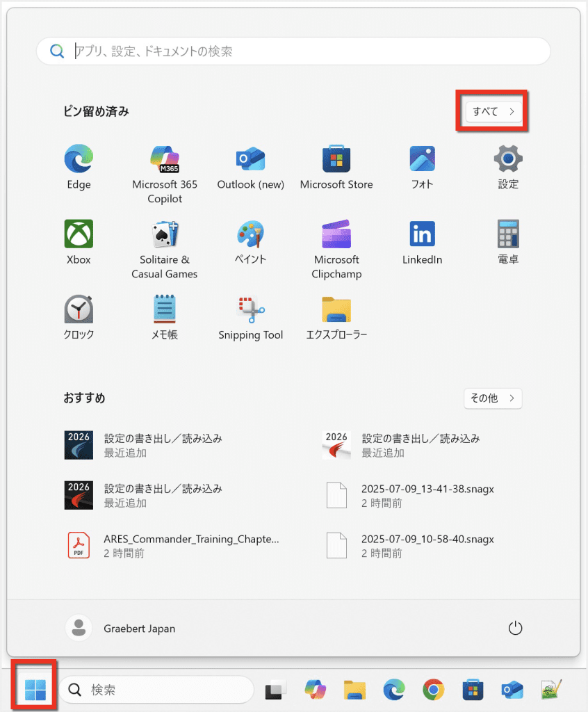Focus the アプリ、設定、ドキュメントの検索 search field
The image size is (588, 712).
[x=293, y=51]
